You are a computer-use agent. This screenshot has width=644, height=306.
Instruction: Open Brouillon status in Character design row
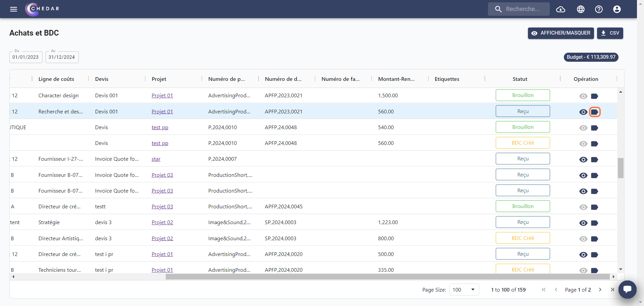click(523, 95)
